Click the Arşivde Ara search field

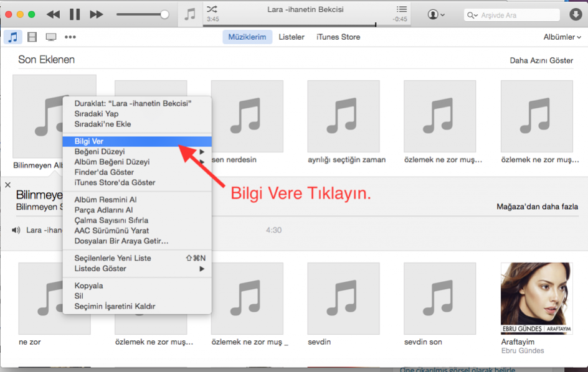click(x=511, y=15)
